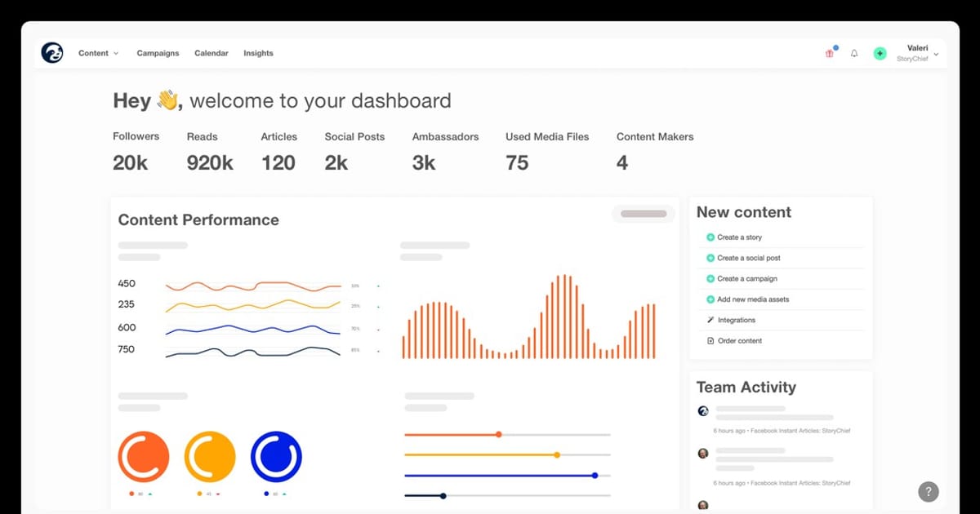Open the notifications bell
This screenshot has height=514, width=980.
854,54
